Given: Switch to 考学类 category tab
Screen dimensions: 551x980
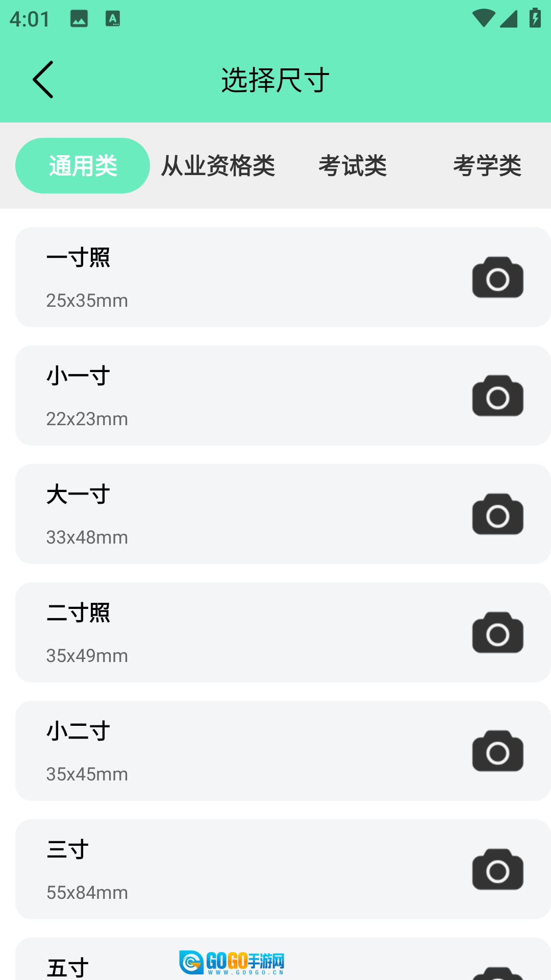Looking at the screenshot, I should tap(487, 166).
